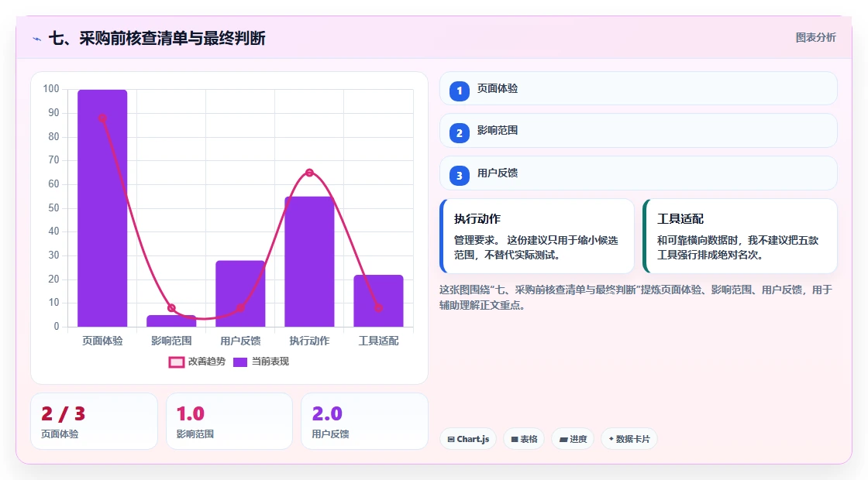Click the x-axis label 工具适配
Screen dimensions: 868x480
click(379, 341)
